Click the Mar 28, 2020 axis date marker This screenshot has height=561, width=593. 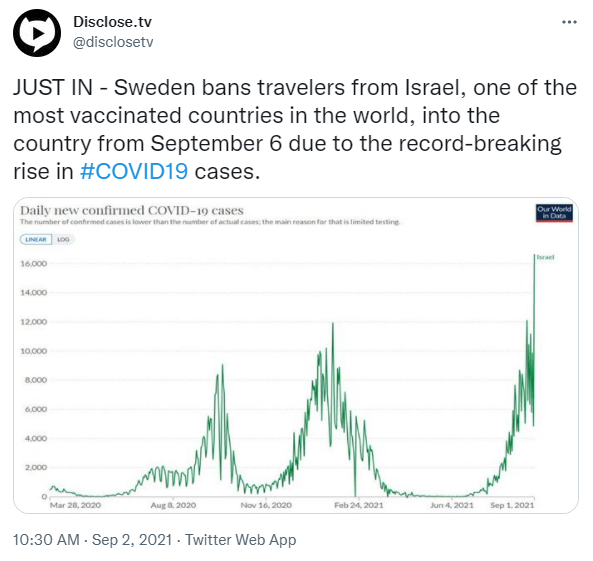[75, 505]
